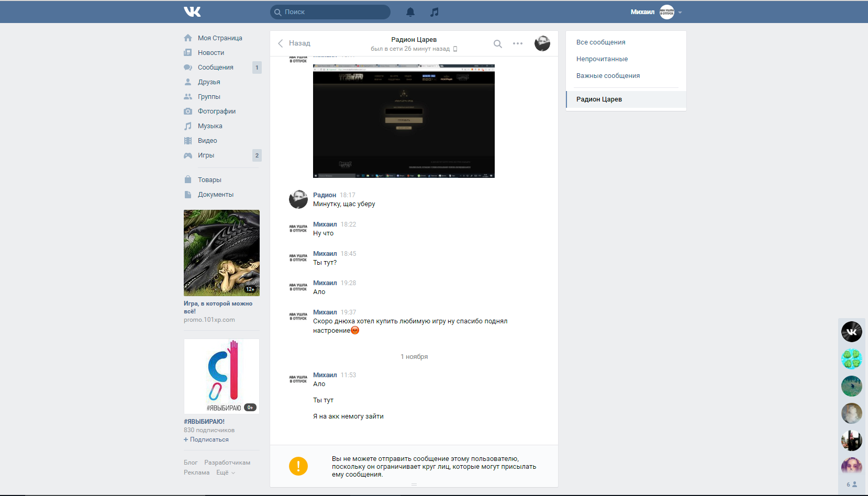Viewport: 868px width, 496px height.
Task: Open the screenshot image attachment in the chat
Action: pyautogui.click(x=404, y=121)
